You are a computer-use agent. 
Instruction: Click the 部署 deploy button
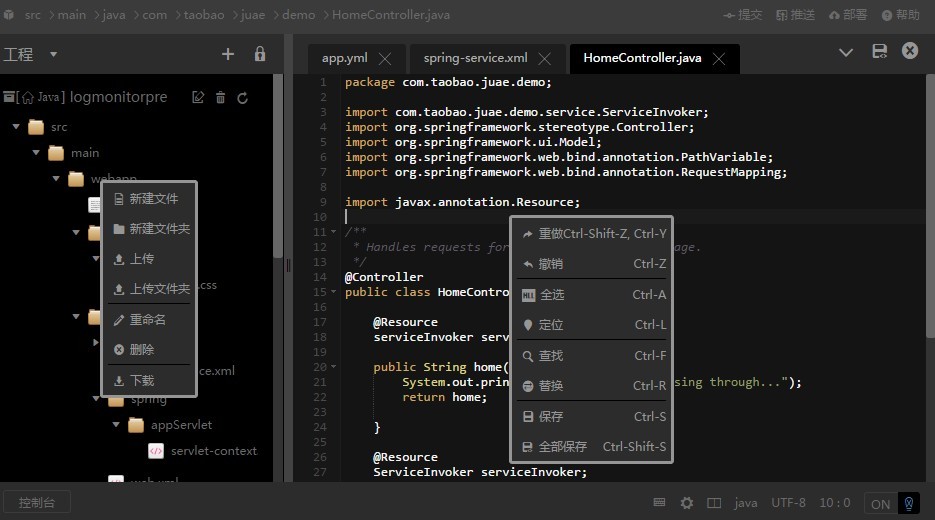click(x=847, y=15)
